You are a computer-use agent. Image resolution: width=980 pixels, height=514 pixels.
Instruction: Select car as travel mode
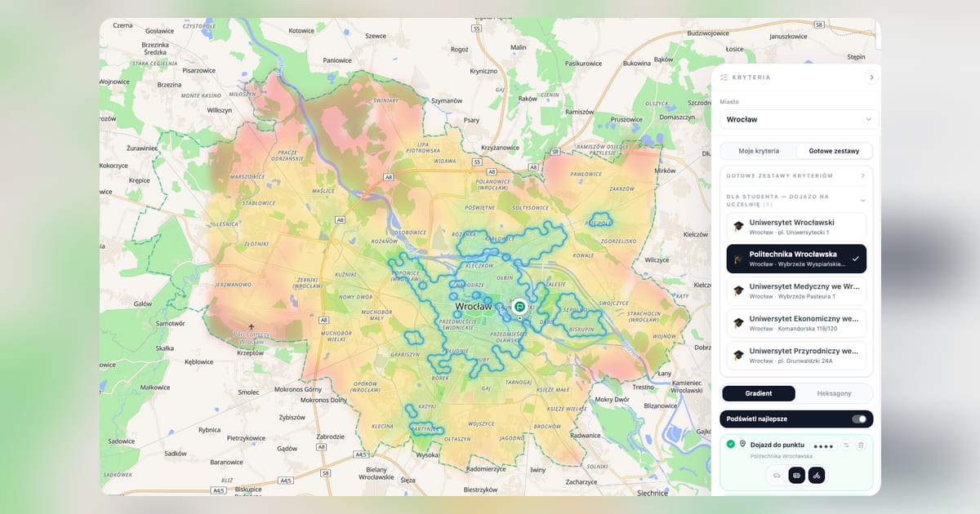pyautogui.click(x=777, y=475)
